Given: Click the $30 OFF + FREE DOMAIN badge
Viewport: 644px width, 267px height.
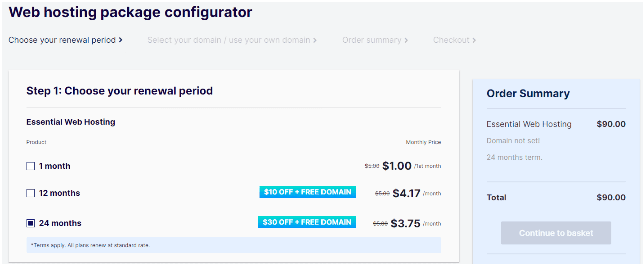Looking at the screenshot, I should tap(307, 222).
